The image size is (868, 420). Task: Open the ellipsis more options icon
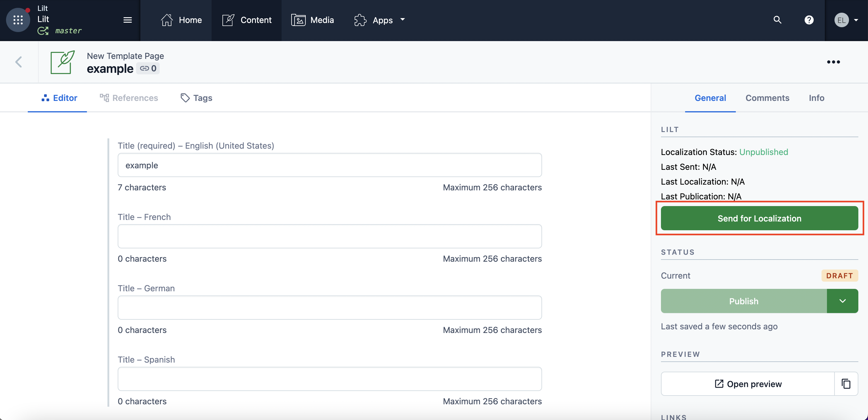(x=834, y=62)
